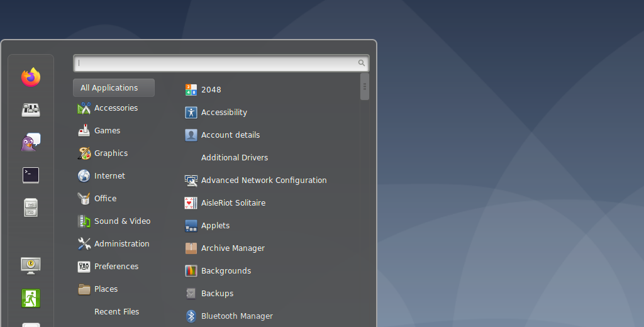Image resolution: width=644 pixels, height=327 pixels.
Task: Select the All Applications category
Action: click(114, 88)
